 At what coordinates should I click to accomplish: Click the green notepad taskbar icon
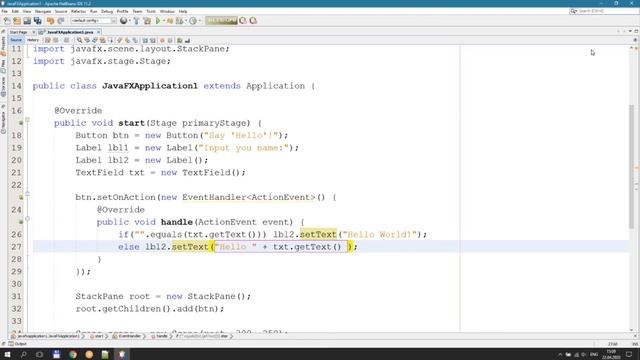tap(105, 354)
